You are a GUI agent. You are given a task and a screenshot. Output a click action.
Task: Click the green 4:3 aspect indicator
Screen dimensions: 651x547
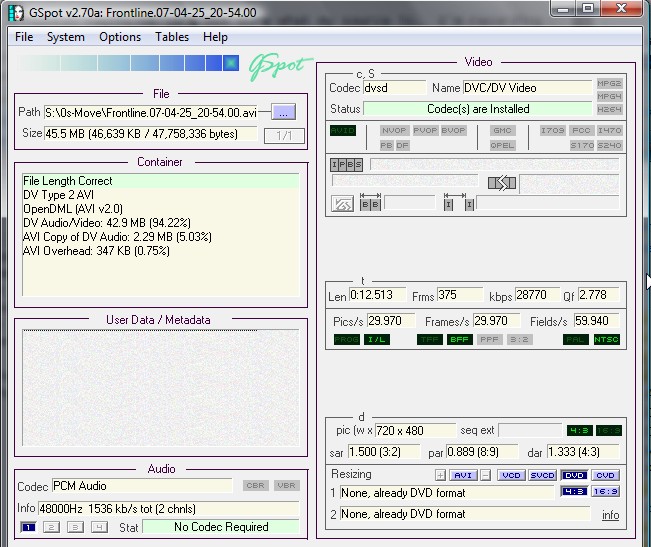(579, 430)
